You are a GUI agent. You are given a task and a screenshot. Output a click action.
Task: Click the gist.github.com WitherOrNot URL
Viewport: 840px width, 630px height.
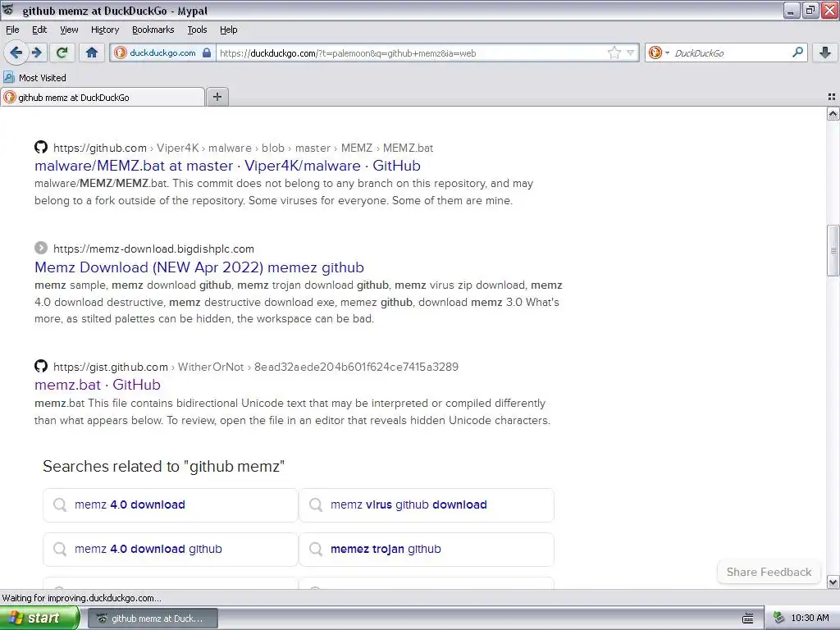[256, 367]
